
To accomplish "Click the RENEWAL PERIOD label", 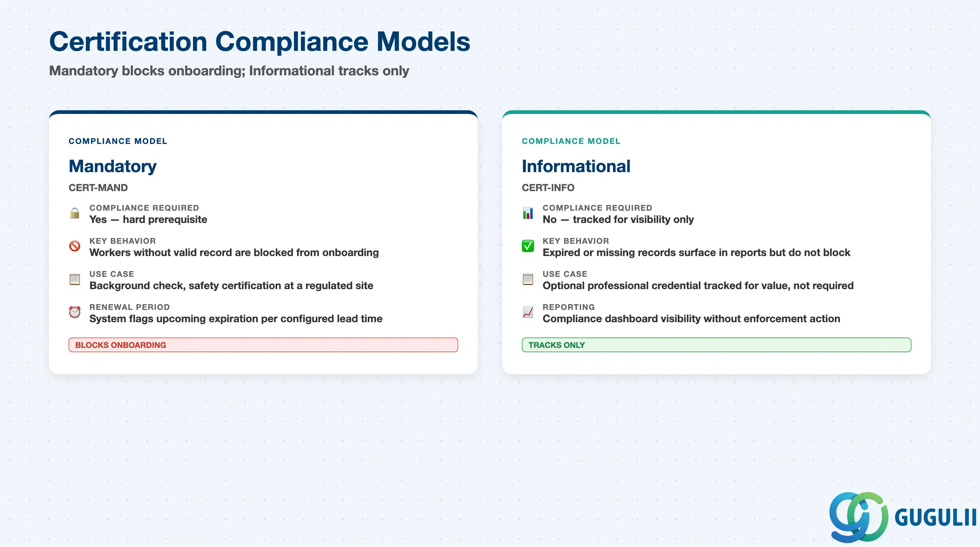I will pos(130,307).
